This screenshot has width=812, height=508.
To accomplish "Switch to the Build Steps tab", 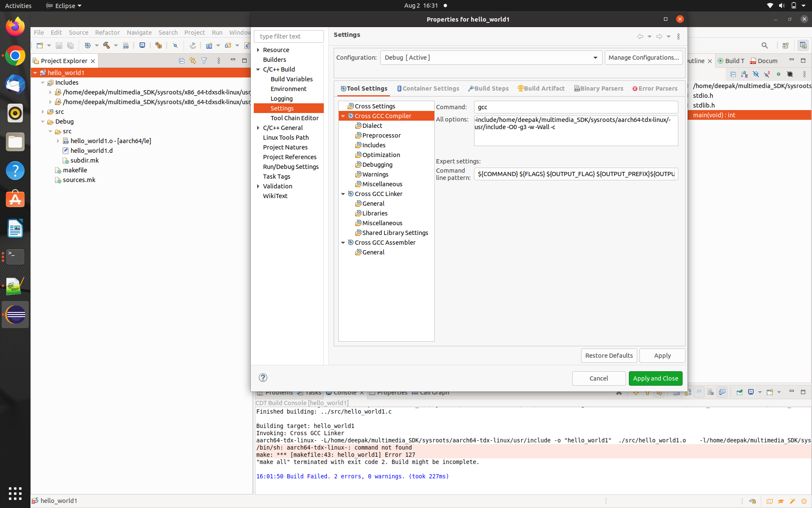I will (x=488, y=88).
